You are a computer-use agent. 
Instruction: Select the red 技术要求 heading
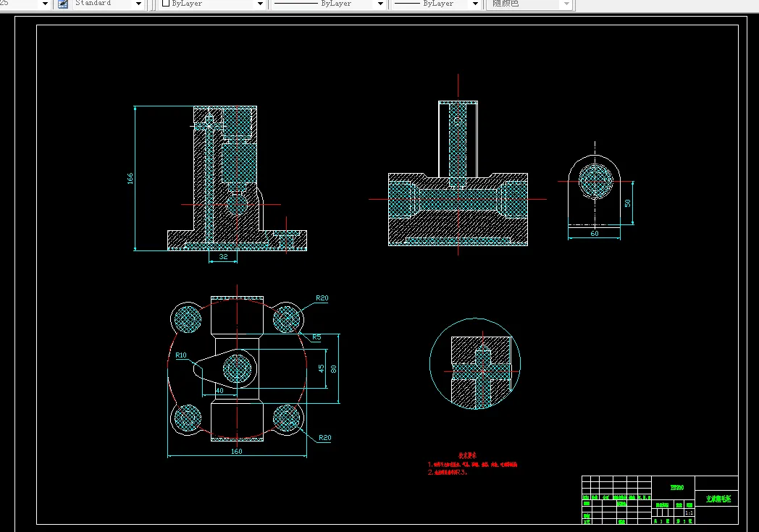(x=468, y=455)
